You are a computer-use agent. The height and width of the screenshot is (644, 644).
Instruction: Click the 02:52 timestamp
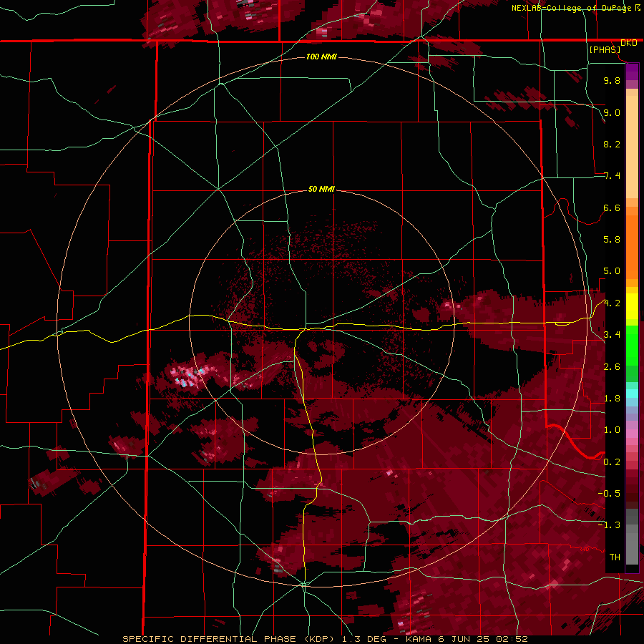click(512, 639)
